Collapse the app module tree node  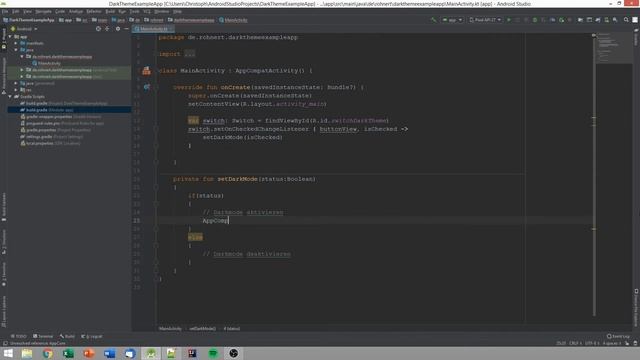tap(10, 37)
